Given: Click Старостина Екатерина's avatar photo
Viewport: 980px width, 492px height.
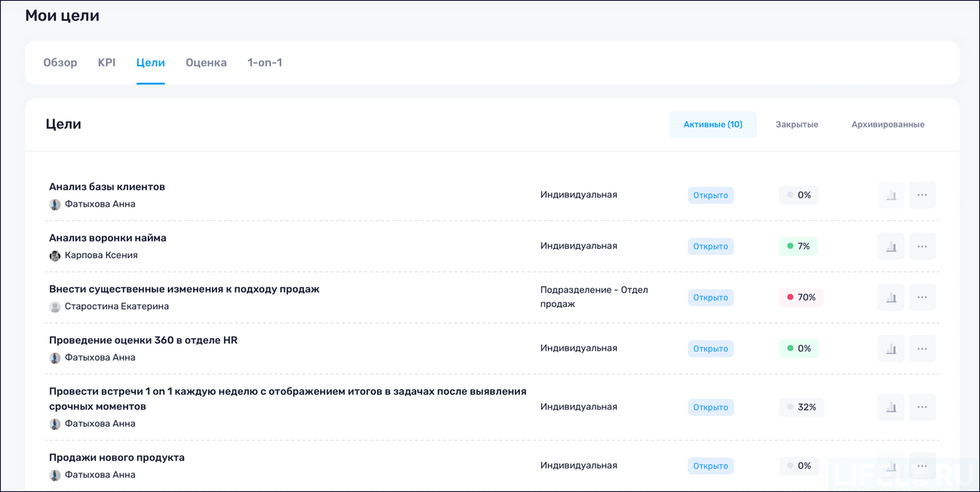Looking at the screenshot, I should point(54,306).
